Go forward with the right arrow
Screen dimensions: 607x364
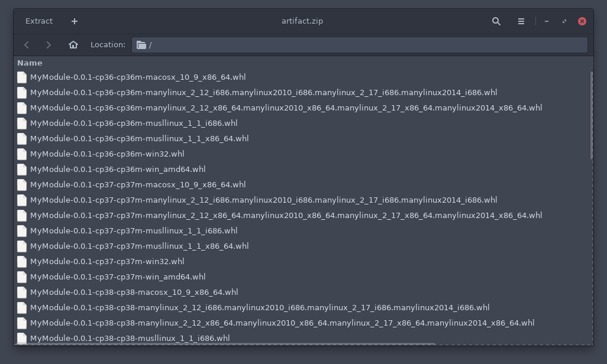[x=49, y=45]
